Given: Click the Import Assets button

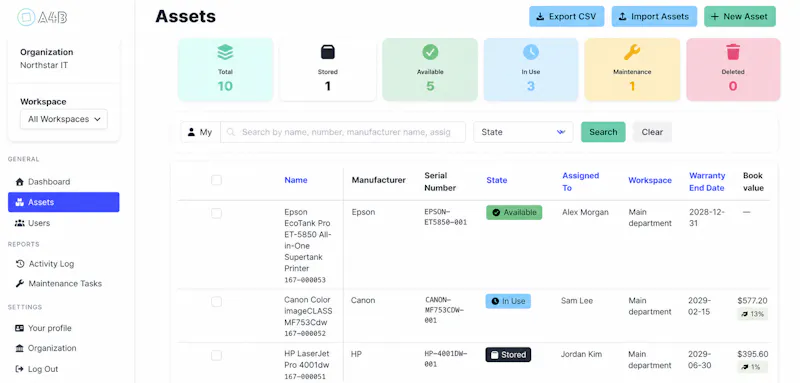Looking at the screenshot, I should coord(654,16).
